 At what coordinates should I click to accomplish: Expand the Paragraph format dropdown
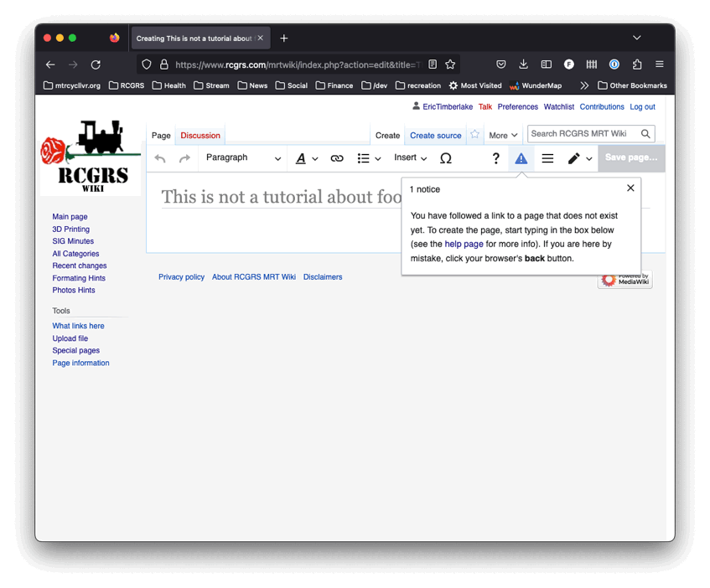(x=243, y=158)
